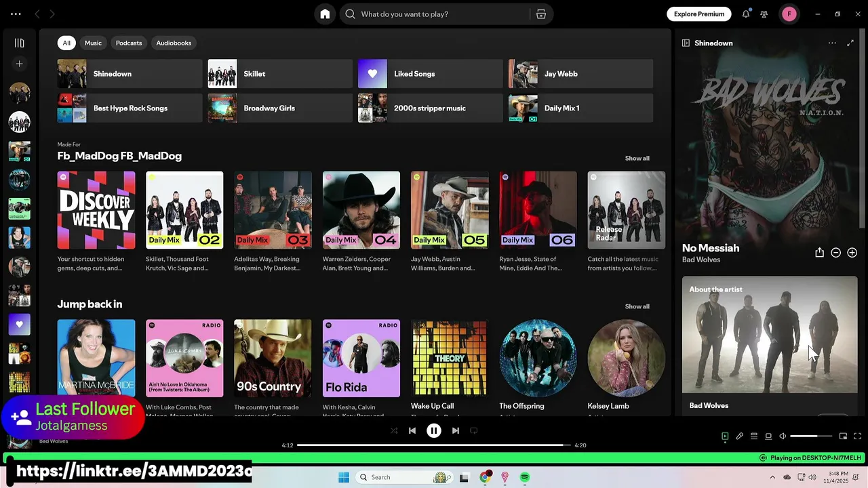Show all in Jump back in
The image size is (868, 488).
coord(637,306)
